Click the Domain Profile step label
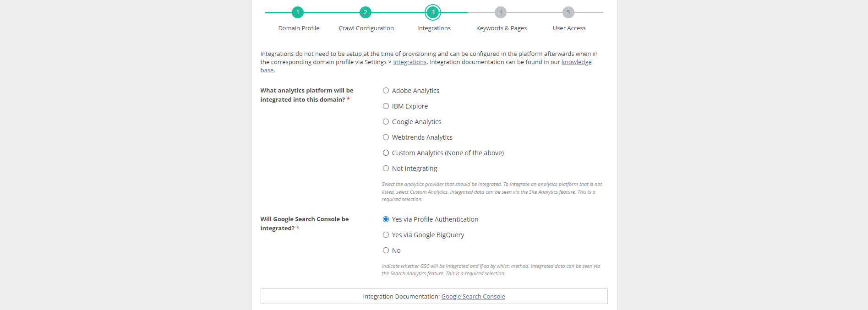 click(299, 28)
